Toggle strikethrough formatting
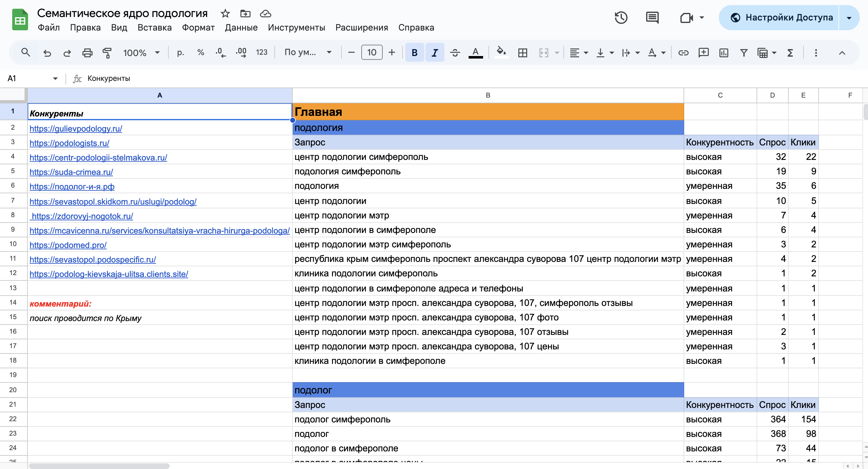Image resolution: width=868 pixels, height=469 pixels. [455, 53]
